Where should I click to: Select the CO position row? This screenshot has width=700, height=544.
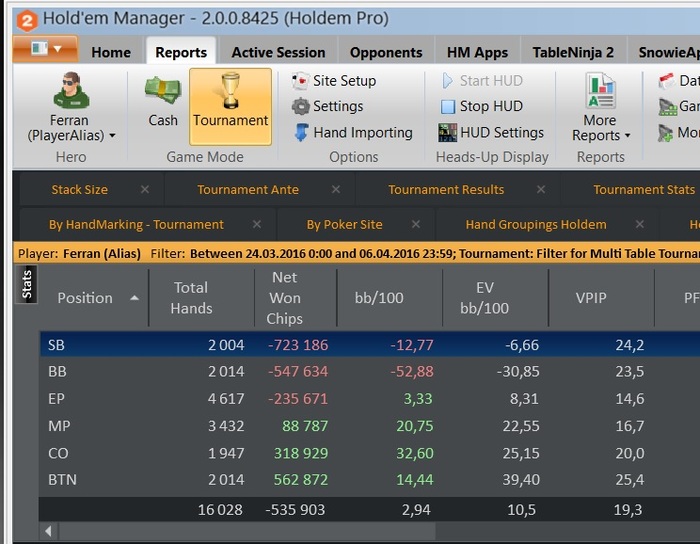click(x=370, y=453)
